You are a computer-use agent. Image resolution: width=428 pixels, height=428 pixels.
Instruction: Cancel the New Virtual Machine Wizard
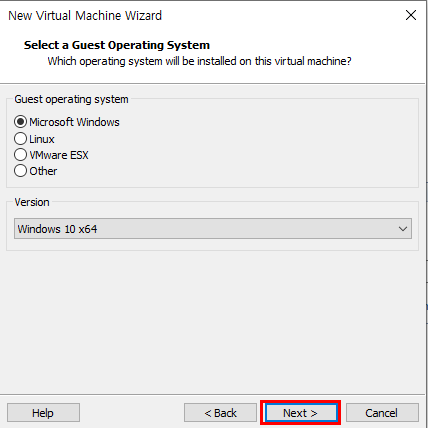(x=382, y=413)
